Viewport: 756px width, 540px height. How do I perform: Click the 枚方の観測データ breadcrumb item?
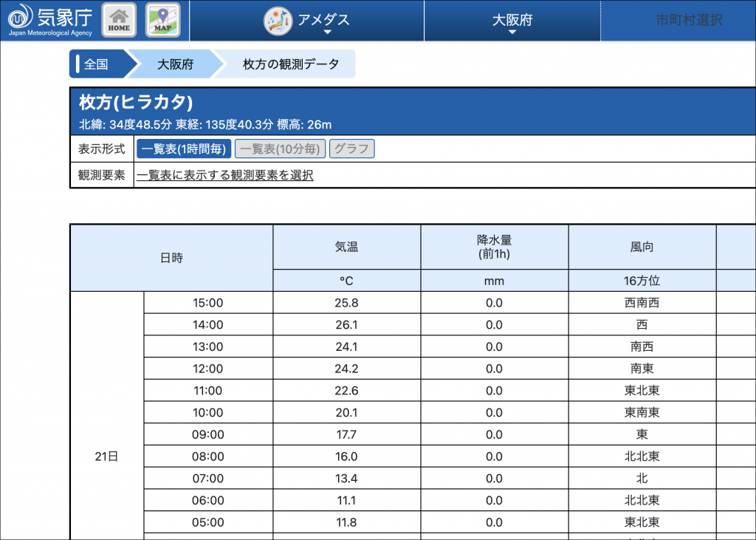pos(291,64)
